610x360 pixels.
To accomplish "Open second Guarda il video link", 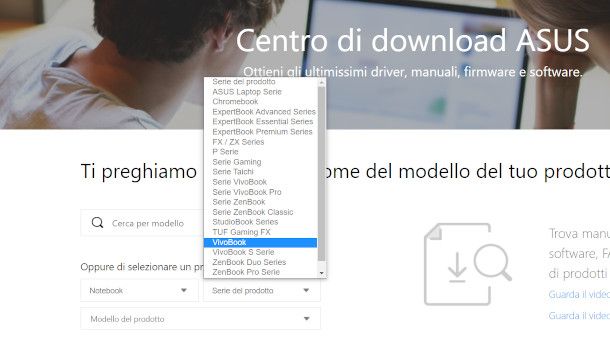I will [579, 316].
